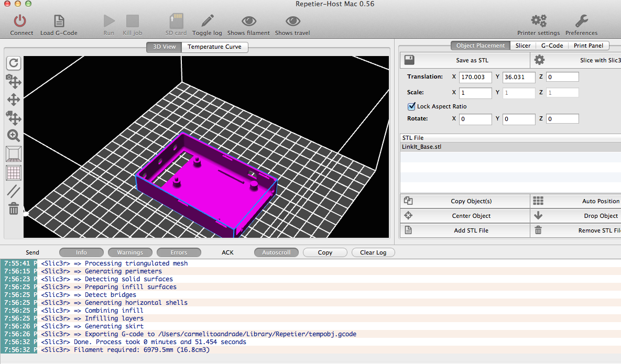Click the Copy Object(s) button label
This screenshot has width=621, height=364.
[x=471, y=201]
